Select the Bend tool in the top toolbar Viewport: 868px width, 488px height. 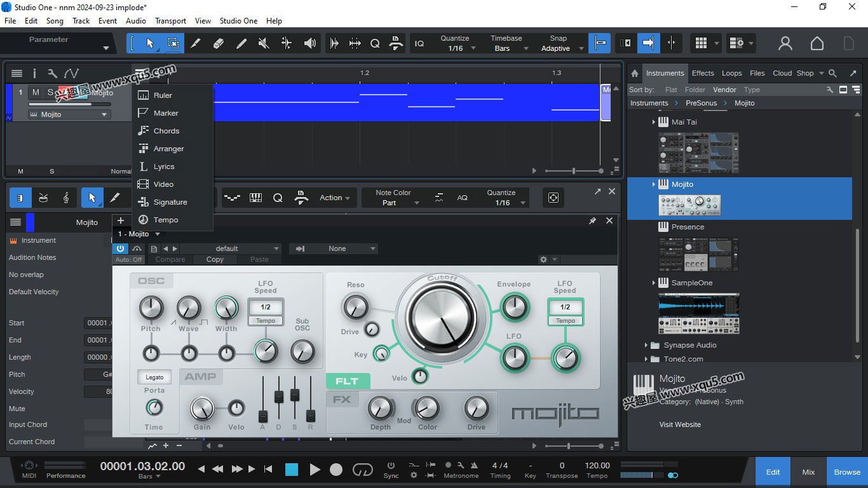(x=287, y=43)
